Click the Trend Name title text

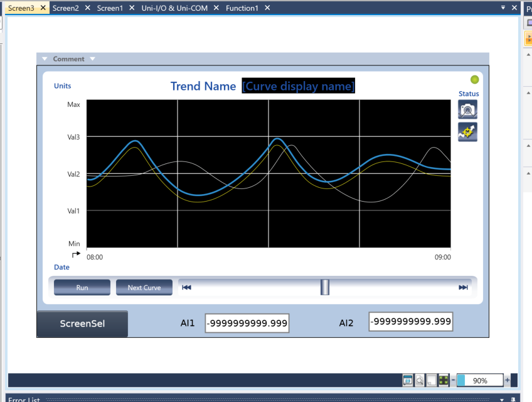click(203, 86)
